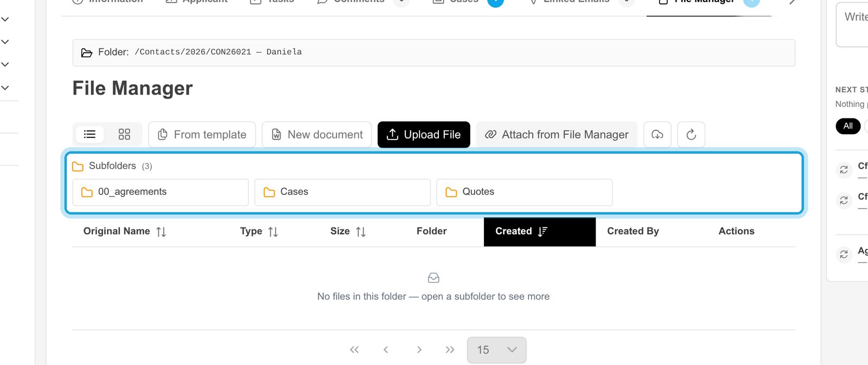Create a New document
The height and width of the screenshot is (365, 868).
[317, 135]
